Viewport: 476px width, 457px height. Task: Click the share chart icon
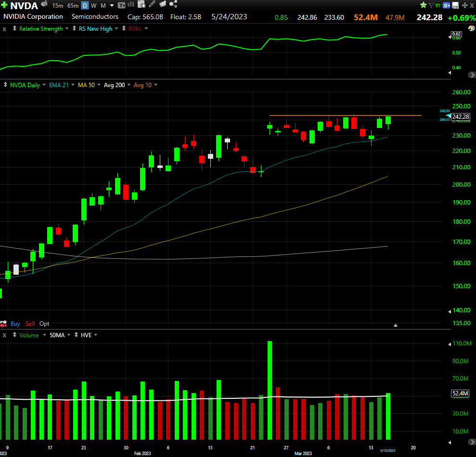173,4
